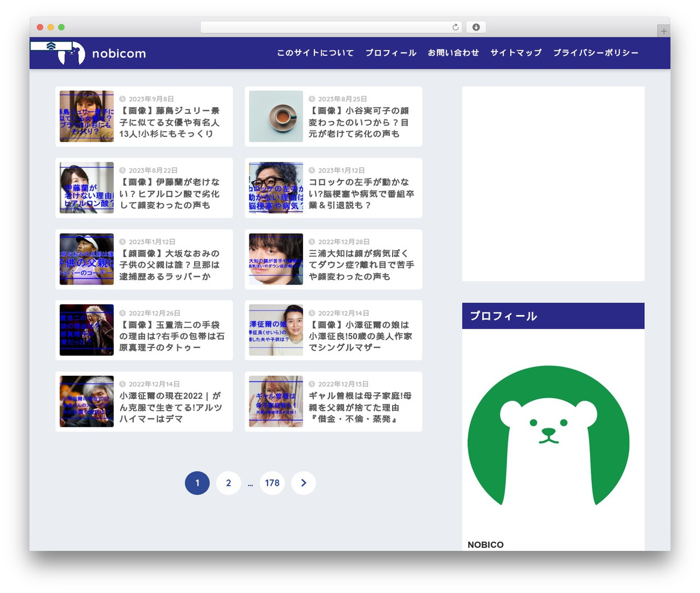Click the 小澤征爾の娘 article thumbnail
The width and height of the screenshot is (700, 593).
point(276,330)
